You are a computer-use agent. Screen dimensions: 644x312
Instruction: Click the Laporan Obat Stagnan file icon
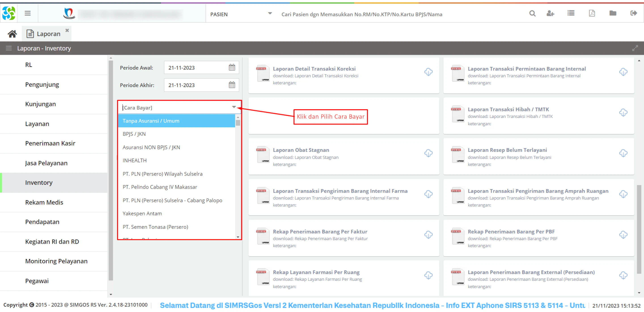(x=263, y=155)
